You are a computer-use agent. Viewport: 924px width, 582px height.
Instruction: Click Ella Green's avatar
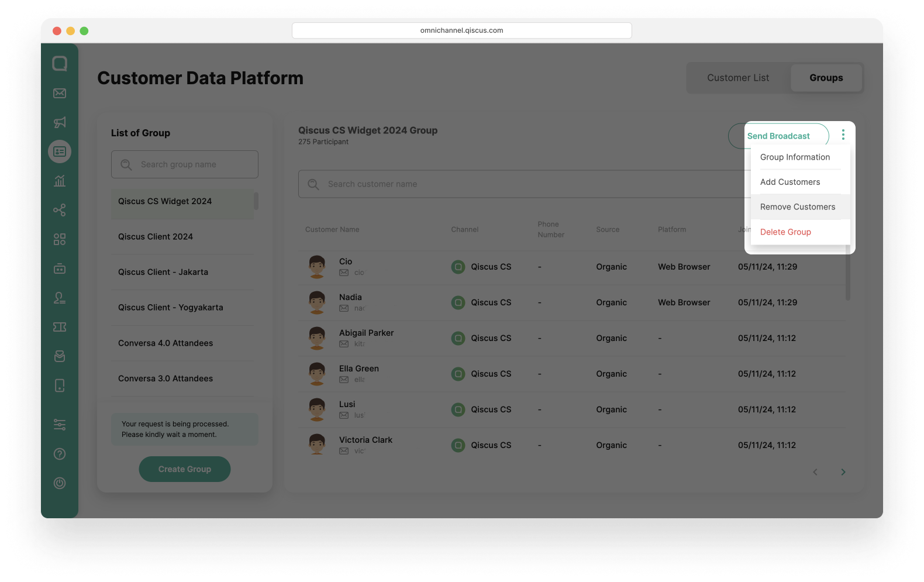317,374
